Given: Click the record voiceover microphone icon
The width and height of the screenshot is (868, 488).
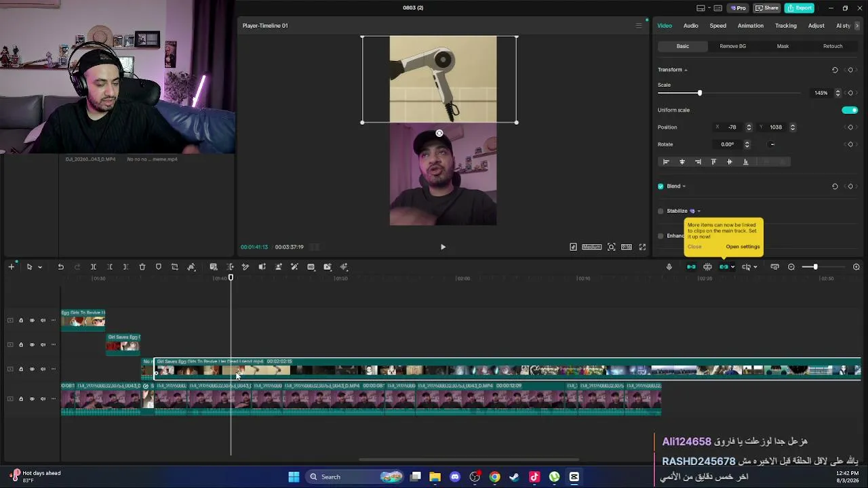Looking at the screenshot, I should pos(669,267).
